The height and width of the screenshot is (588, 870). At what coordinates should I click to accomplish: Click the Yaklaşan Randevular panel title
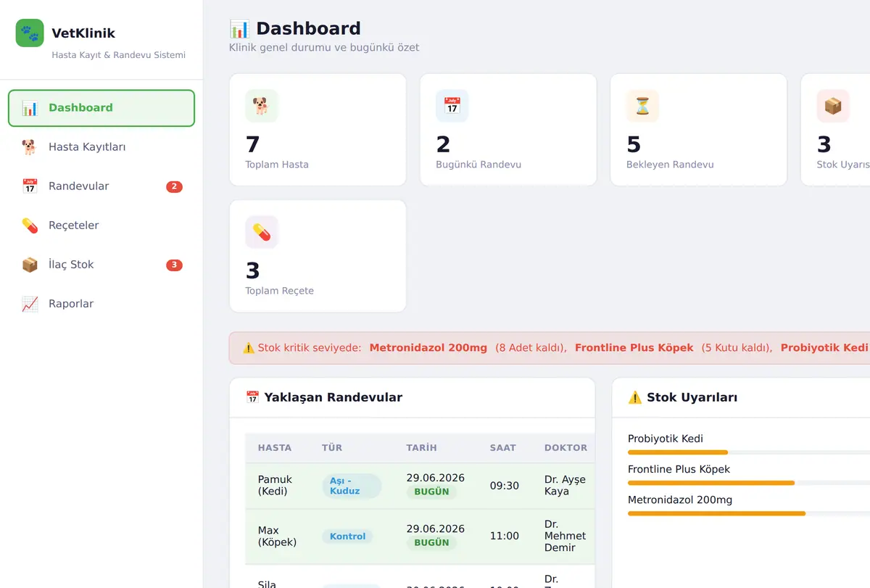(333, 397)
